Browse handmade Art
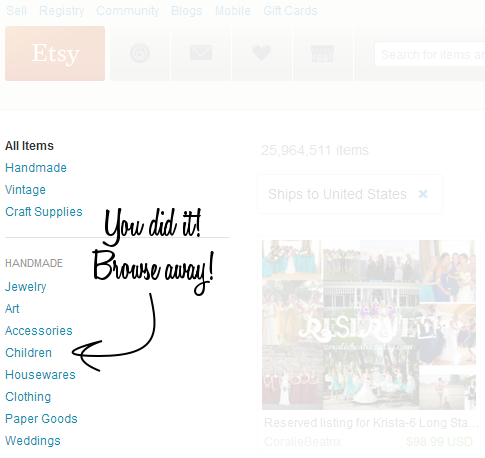Image resolution: width=485 pixels, height=458 pixels. [x=12, y=309]
